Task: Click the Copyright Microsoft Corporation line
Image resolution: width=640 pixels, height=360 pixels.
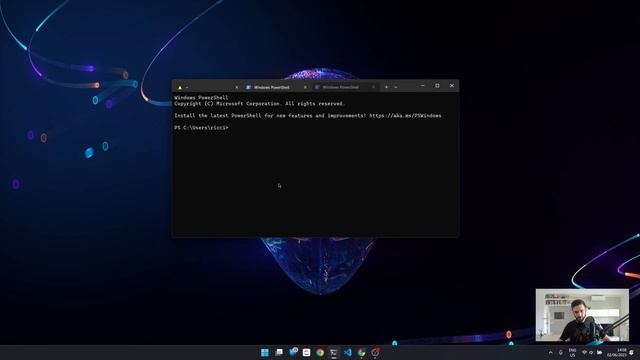Action: pos(259,104)
